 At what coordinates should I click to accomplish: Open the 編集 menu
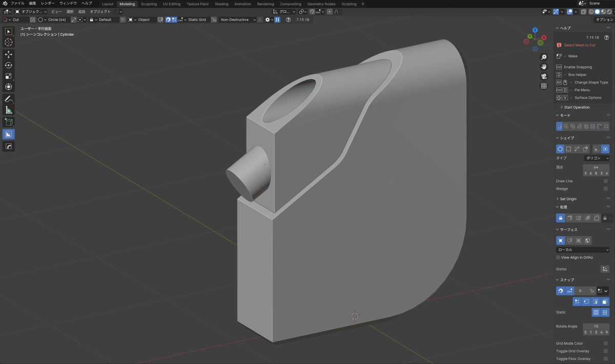pyautogui.click(x=33, y=4)
